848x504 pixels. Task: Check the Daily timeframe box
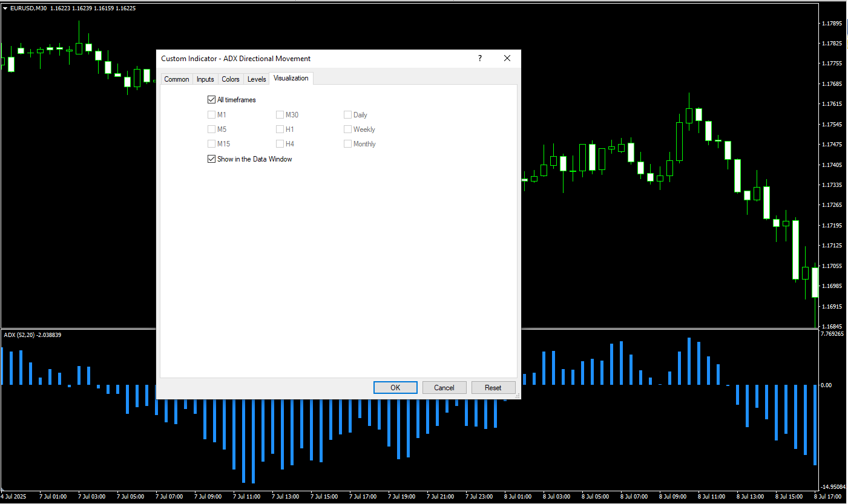347,114
